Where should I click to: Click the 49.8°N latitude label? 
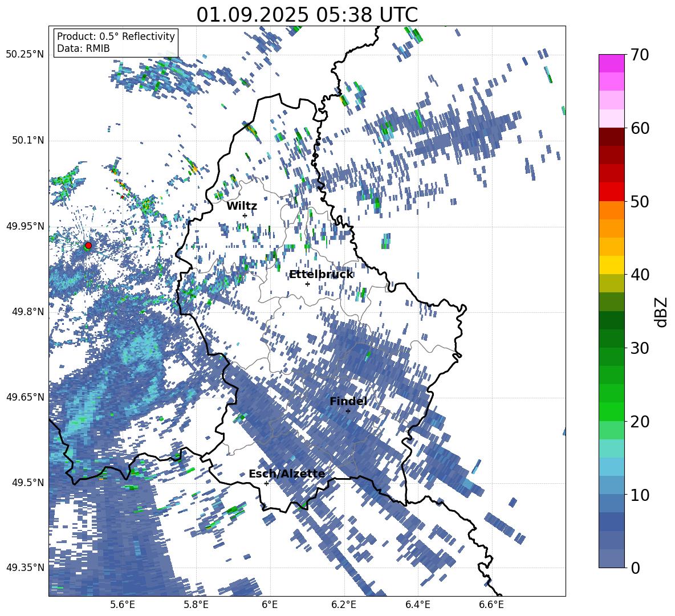click(x=27, y=312)
